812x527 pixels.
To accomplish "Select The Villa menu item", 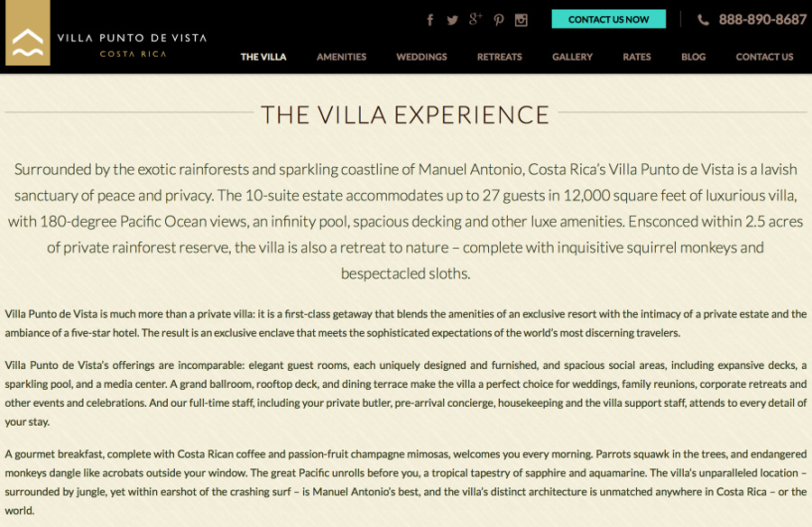I will tap(263, 57).
